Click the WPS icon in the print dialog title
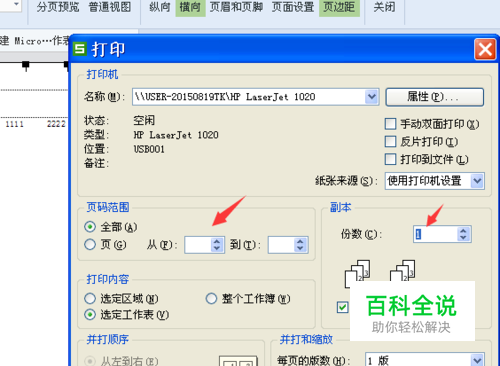500x366 pixels. click(80, 49)
